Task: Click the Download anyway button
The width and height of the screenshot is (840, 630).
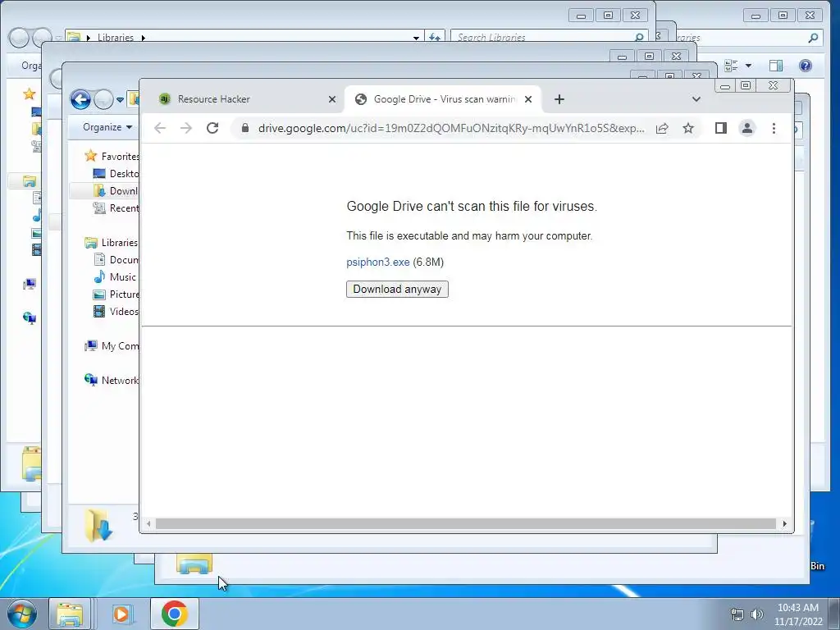Action: tap(397, 290)
